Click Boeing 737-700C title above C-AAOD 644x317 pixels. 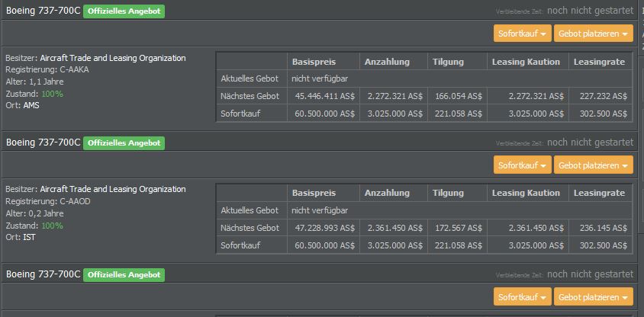click(x=43, y=142)
